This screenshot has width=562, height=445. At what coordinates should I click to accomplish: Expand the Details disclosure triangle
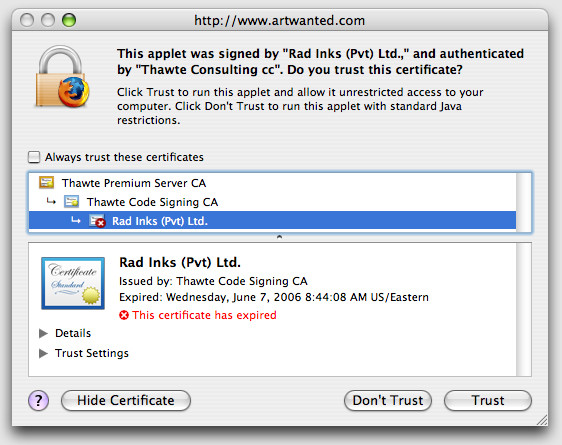tap(43, 333)
